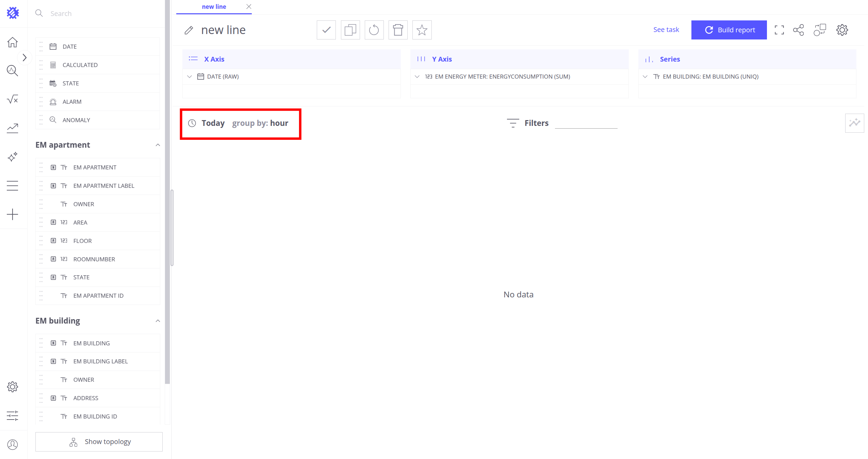This screenshot has width=868, height=459.
Task: Open report settings gear at top right
Action: pyautogui.click(x=842, y=30)
